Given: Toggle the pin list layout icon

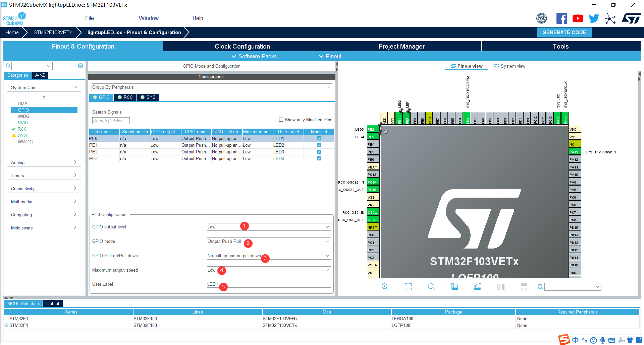Looking at the screenshot, I should click(x=524, y=287).
